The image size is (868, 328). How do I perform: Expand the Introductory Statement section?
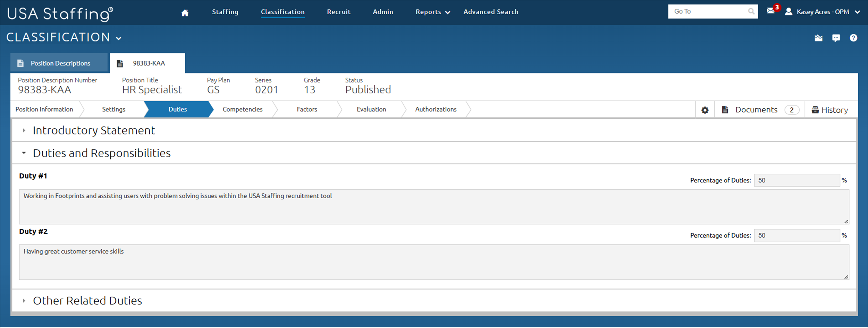click(24, 130)
